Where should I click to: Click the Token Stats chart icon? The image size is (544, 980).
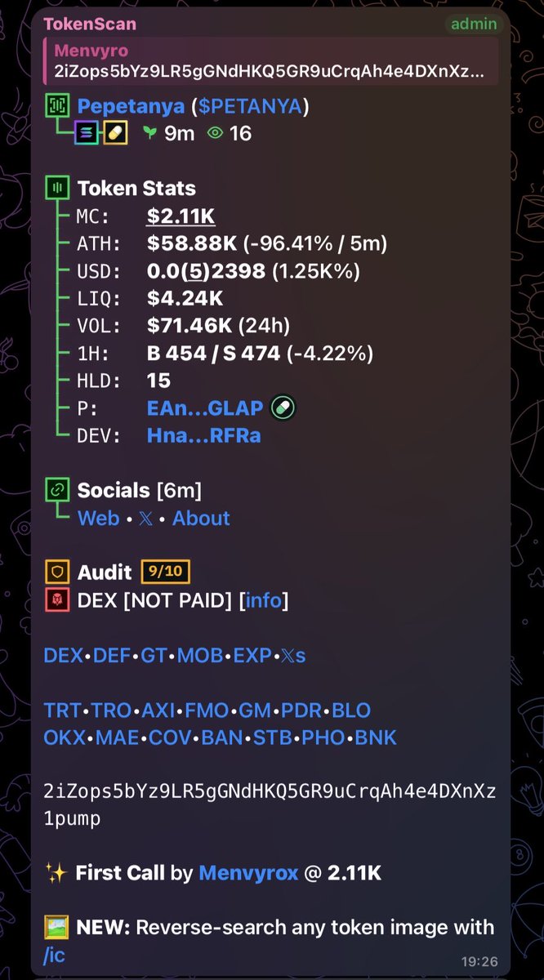coord(57,188)
